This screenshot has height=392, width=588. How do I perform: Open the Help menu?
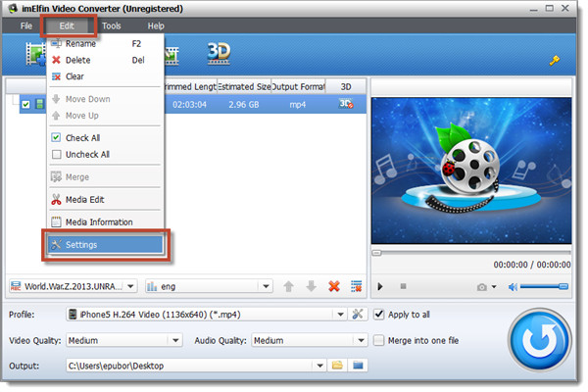click(156, 25)
